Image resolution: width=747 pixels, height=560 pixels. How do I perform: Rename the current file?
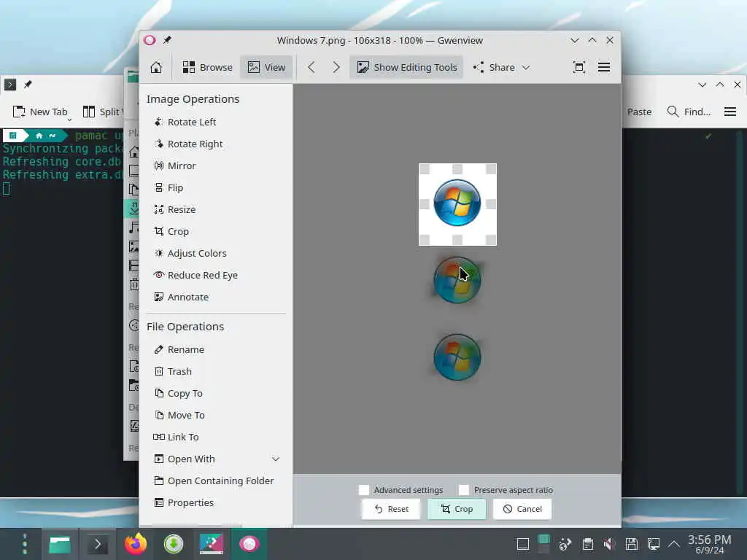179,349
